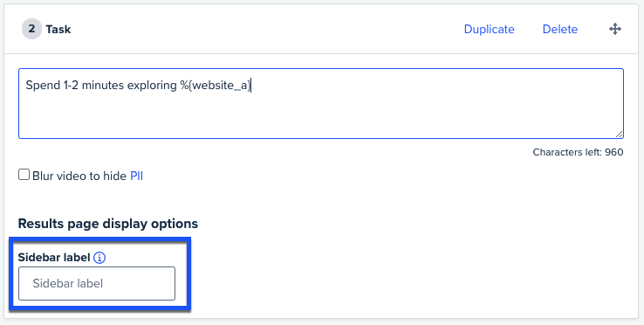Click the info icon beside Sidebar label

pos(99,258)
